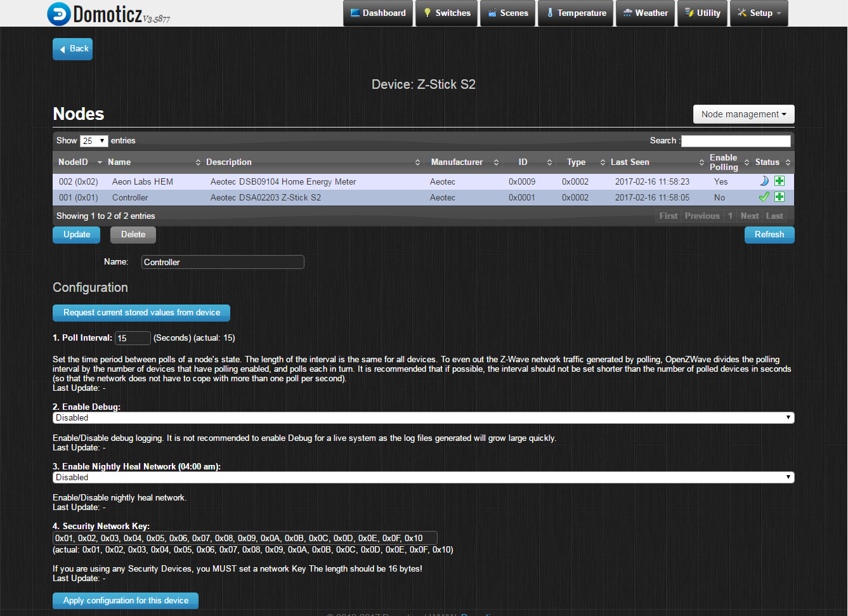Open the Scenes tab
This screenshot has height=616, width=848.
[507, 13]
